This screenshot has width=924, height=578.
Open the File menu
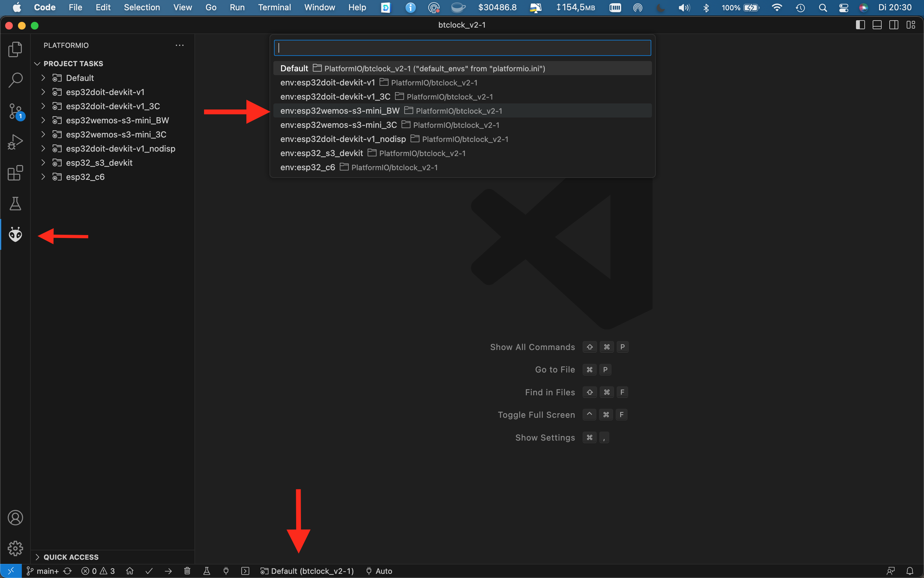75,8
